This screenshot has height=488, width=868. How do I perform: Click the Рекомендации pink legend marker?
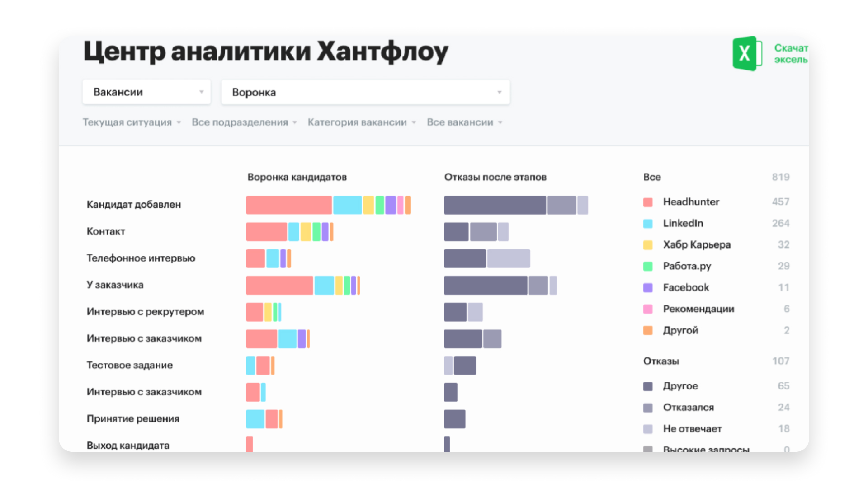point(648,309)
